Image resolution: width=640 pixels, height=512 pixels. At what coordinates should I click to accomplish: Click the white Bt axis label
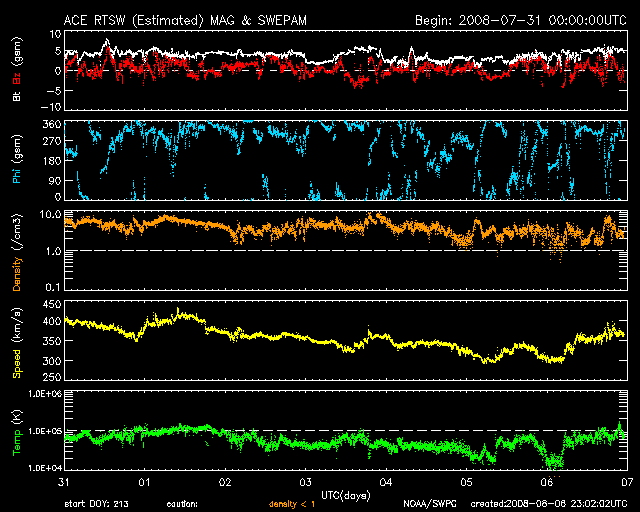pyautogui.click(x=17, y=96)
